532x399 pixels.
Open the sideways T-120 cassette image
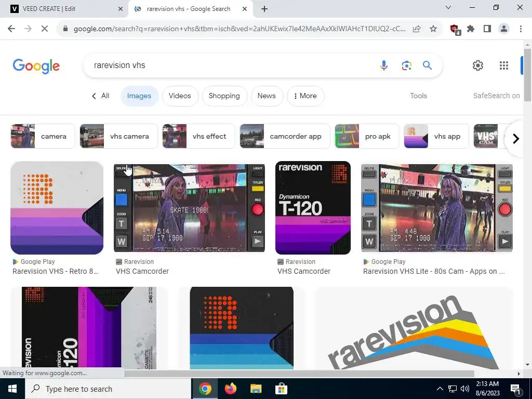89,328
